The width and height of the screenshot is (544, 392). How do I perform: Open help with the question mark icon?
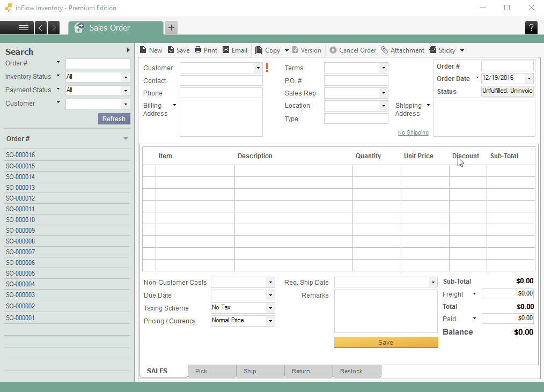[531, 28]
